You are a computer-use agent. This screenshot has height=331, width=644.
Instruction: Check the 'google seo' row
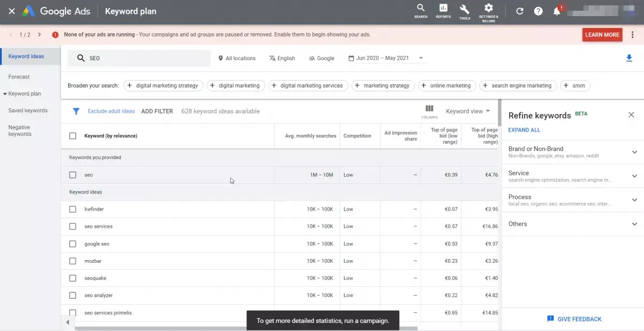click(72, 243)
